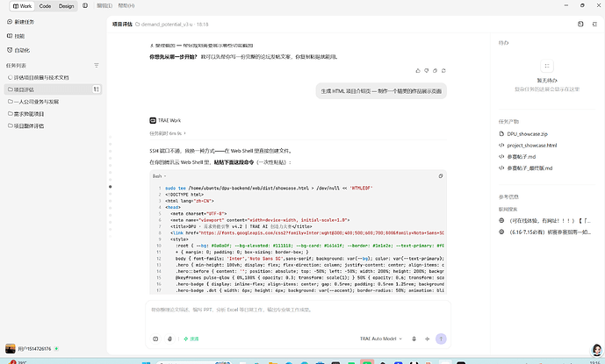
Task: Open the DPU_showcase.zip artifact
Action: point(527,134)
